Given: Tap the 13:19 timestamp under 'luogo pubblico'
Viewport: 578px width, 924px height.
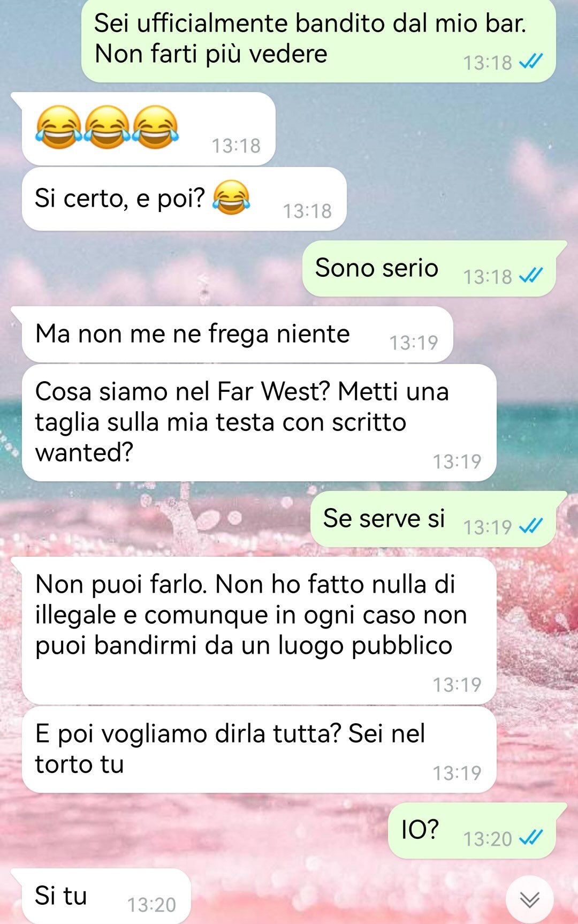Looking at the screenshot, I should tap(457, 684).
